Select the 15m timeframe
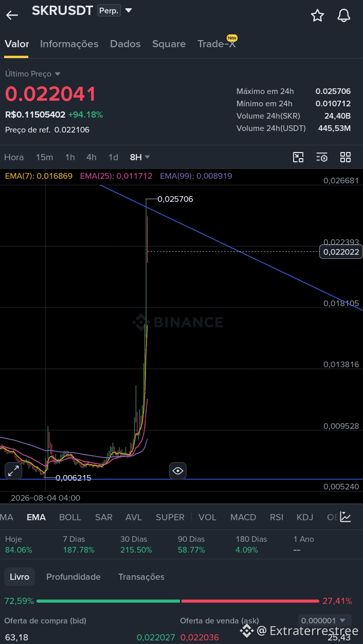363x644 pixels. click(x=45, y=157)
